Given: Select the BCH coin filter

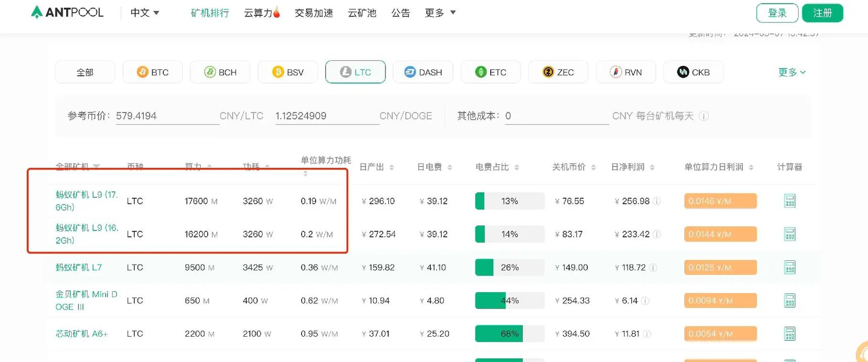Looking at the screenshot, I should tap(220, 72).
